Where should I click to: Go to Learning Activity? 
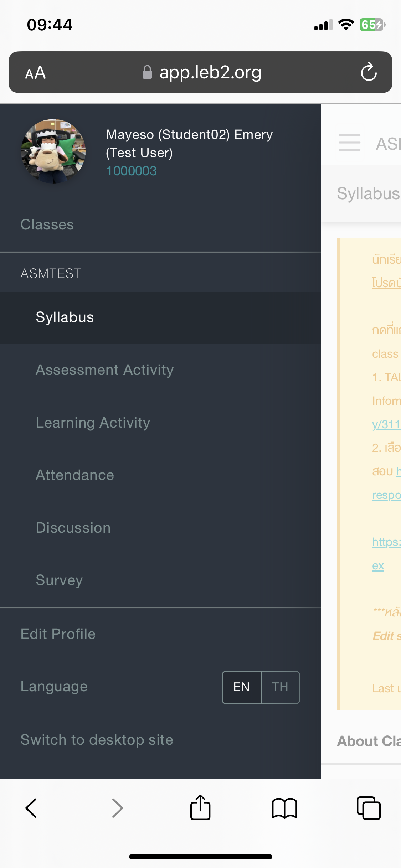click(x=160, y=423)
